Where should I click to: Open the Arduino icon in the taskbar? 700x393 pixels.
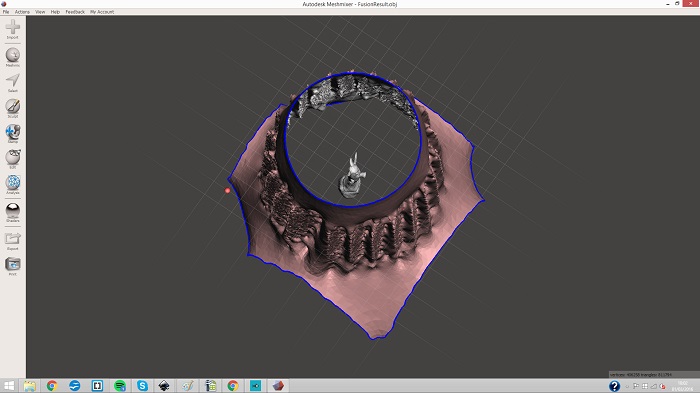point(255,386)
